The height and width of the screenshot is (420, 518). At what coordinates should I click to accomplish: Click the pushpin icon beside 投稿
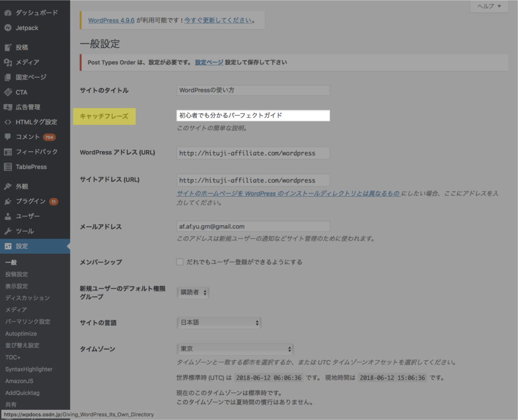[x=8, y=47]
